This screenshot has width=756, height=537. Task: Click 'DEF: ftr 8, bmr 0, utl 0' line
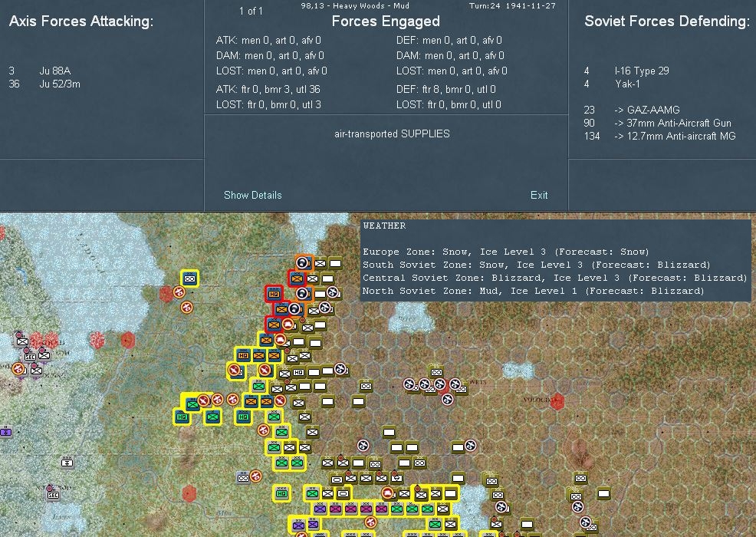click(x=446, y=89)
